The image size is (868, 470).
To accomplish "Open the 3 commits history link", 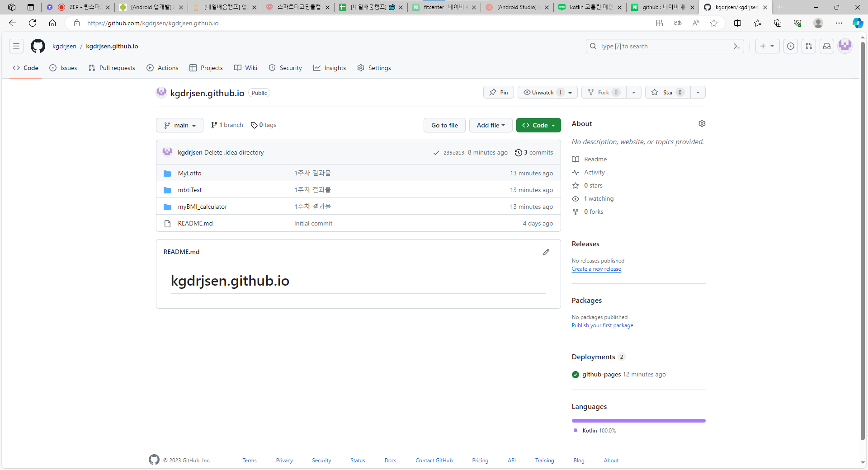I will (x=534, y=153).
